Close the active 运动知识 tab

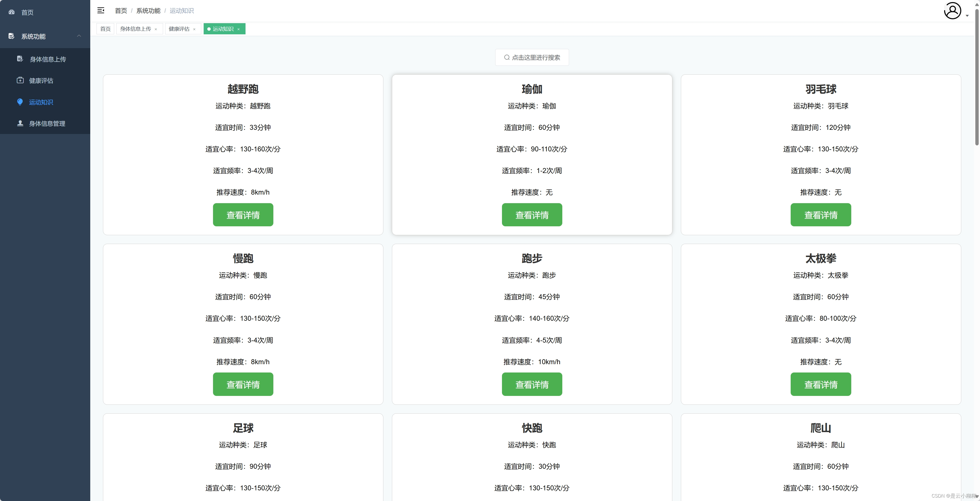pos(238,29)
